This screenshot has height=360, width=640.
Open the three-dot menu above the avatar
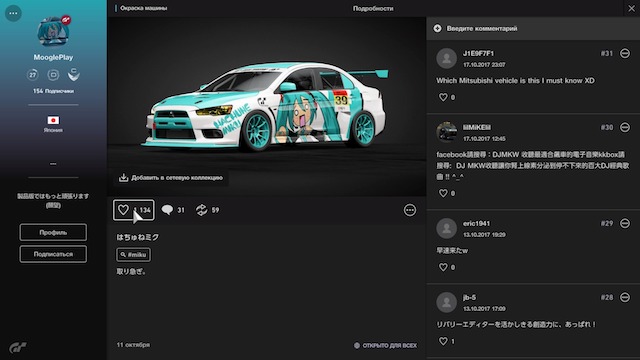pyautogui.click(x=13, y=13)
